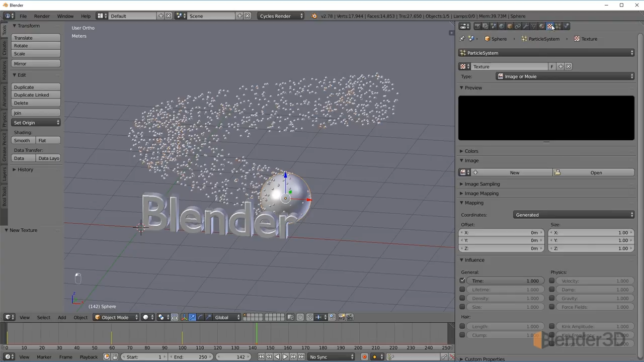Image resolution: width=644 pixels, height=362 pixels.
Task: Toggle the 3D manipulator widget icon
Action: coord(185,317)
